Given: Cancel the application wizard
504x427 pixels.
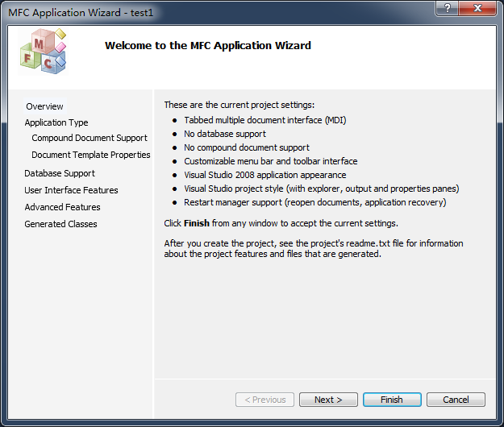Looking at the screenshot, I should pyautogui.click(x=456, y=400).
